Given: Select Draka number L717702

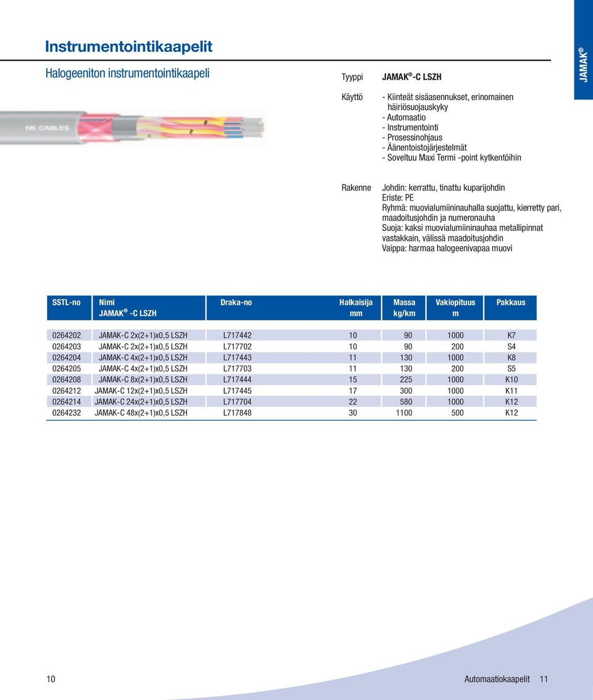Looking at the screenshot, I should [x=237, y=346].
